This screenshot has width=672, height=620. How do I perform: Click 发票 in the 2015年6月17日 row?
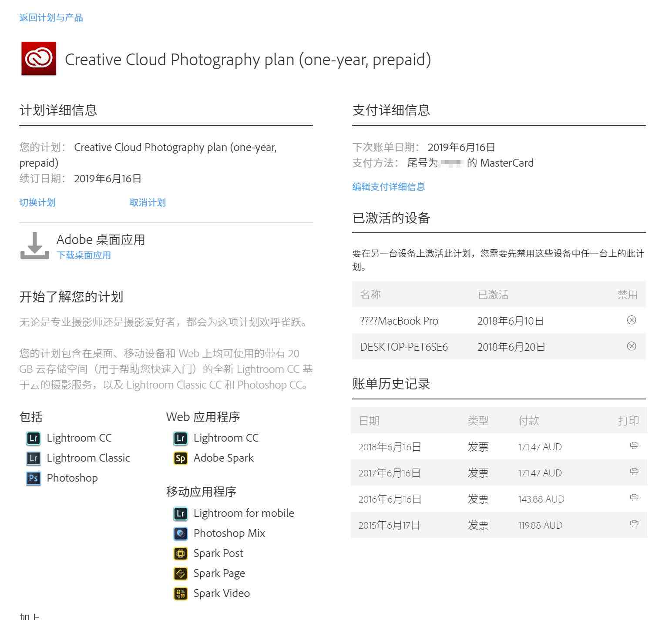[x=478, y=525]
